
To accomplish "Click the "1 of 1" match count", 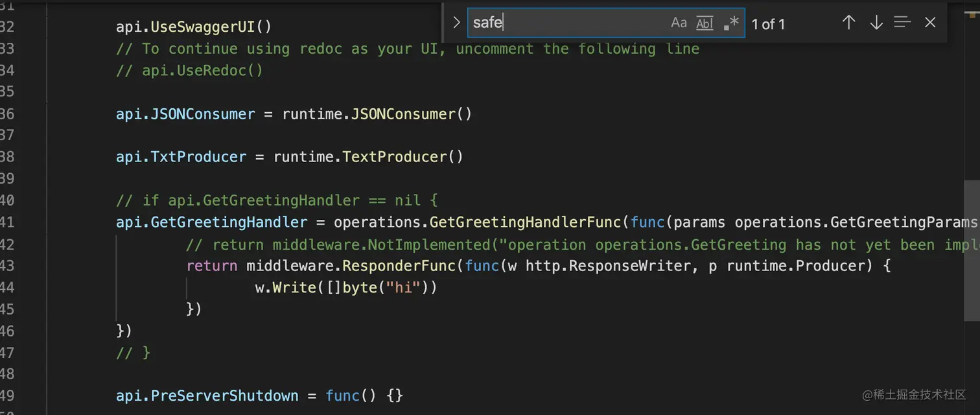I will pos(768,25).
